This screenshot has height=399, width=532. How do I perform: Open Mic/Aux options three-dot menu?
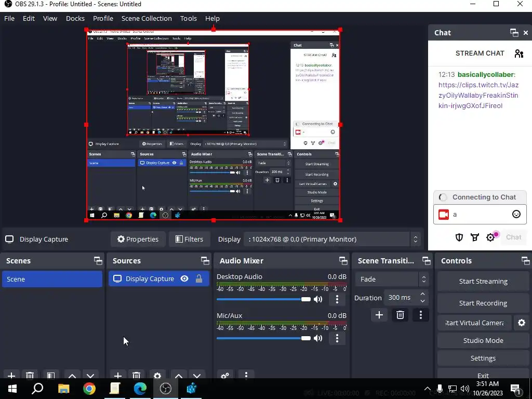pyautogui.click(x=337, y=338)
